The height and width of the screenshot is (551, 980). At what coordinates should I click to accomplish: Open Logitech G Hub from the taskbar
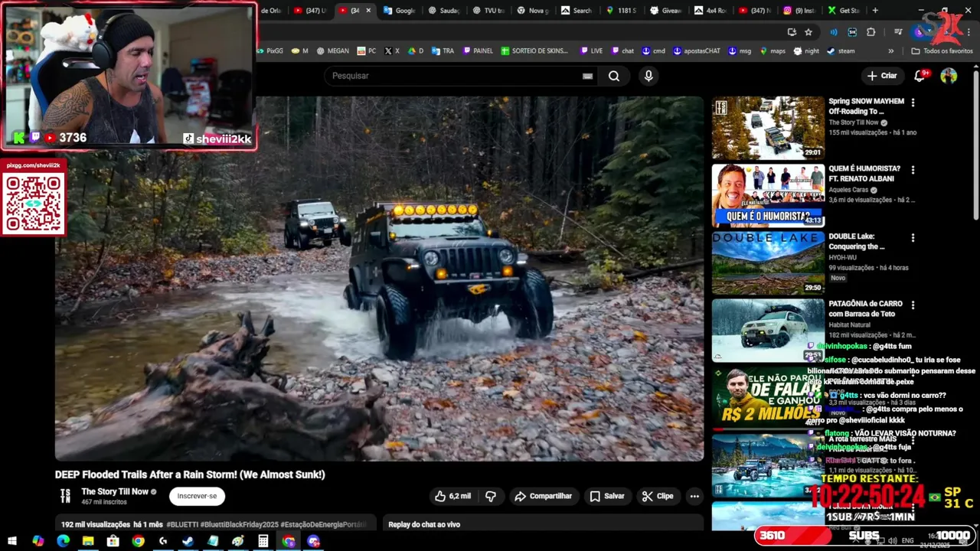click(x=163, y=541)
